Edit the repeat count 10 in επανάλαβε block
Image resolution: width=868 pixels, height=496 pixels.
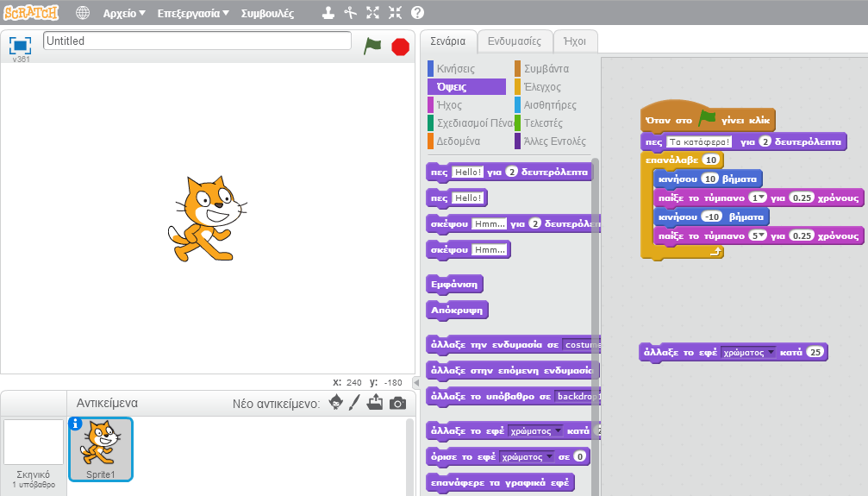pyautogui.click(x=711, y=160)
